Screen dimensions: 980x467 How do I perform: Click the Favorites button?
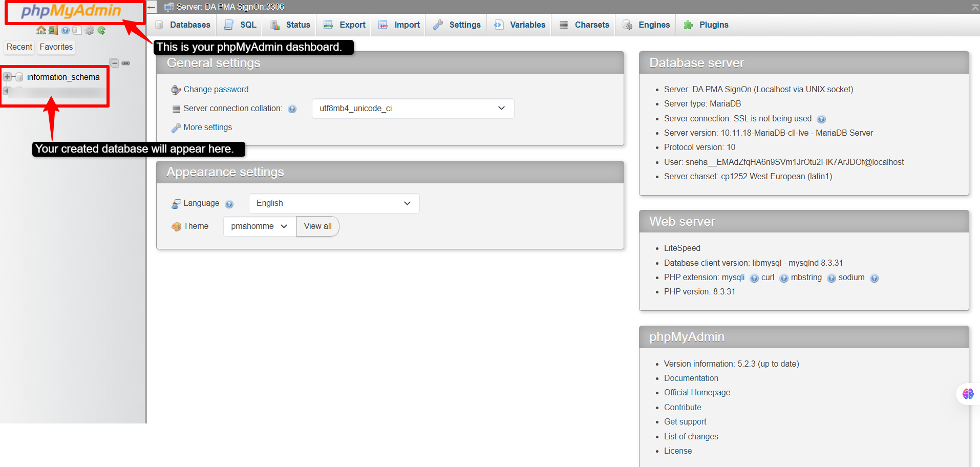coord(56,47)
